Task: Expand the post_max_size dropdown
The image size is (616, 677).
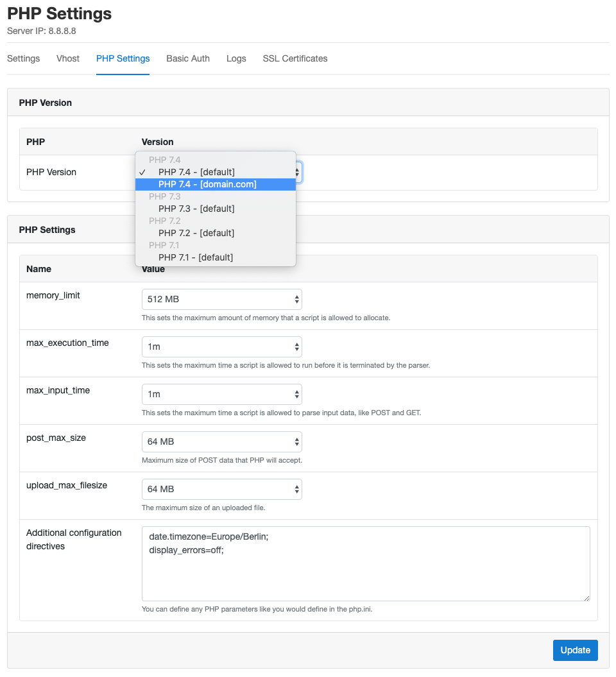Action: (221, 441)
